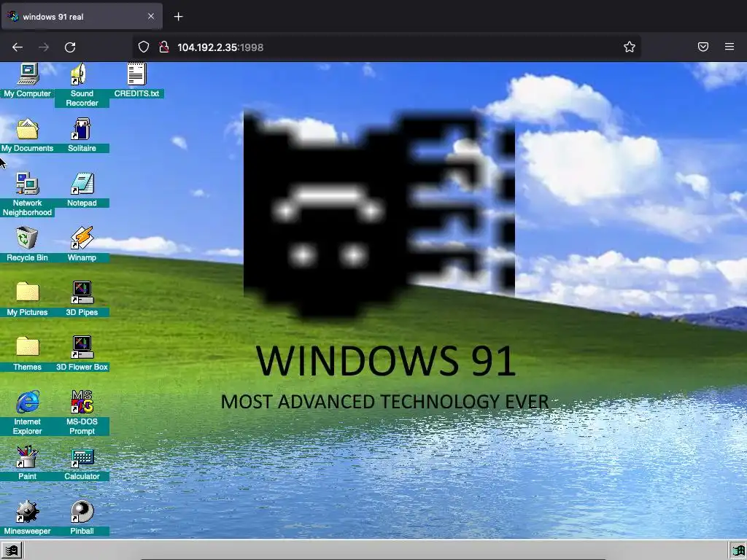Viewport: 747px width, 560px height.
Task: Show insecure connection lock info
Action: pos(164,47)
